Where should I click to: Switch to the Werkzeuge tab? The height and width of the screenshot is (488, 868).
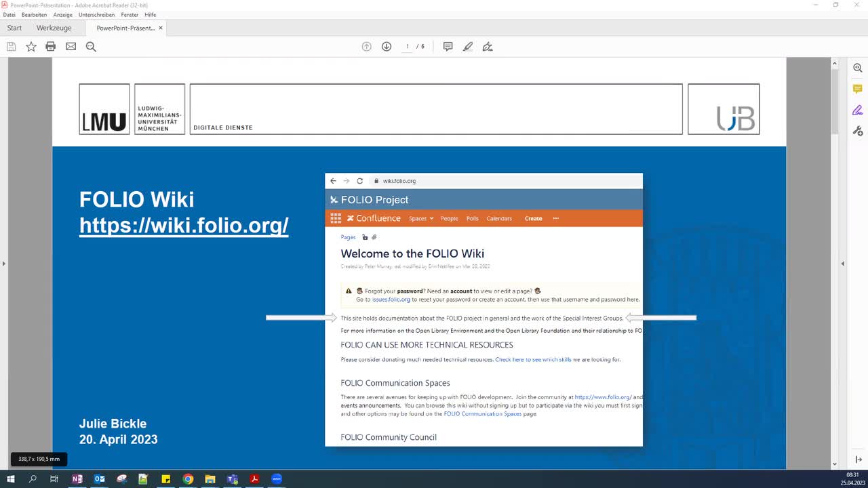[x=54, y=28]
